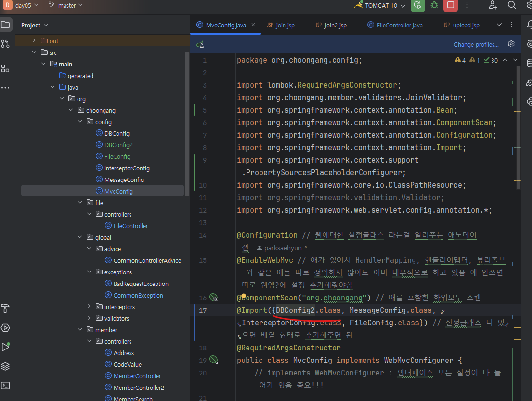Collapse the exceptions package
532x401 pixels.
89,272
